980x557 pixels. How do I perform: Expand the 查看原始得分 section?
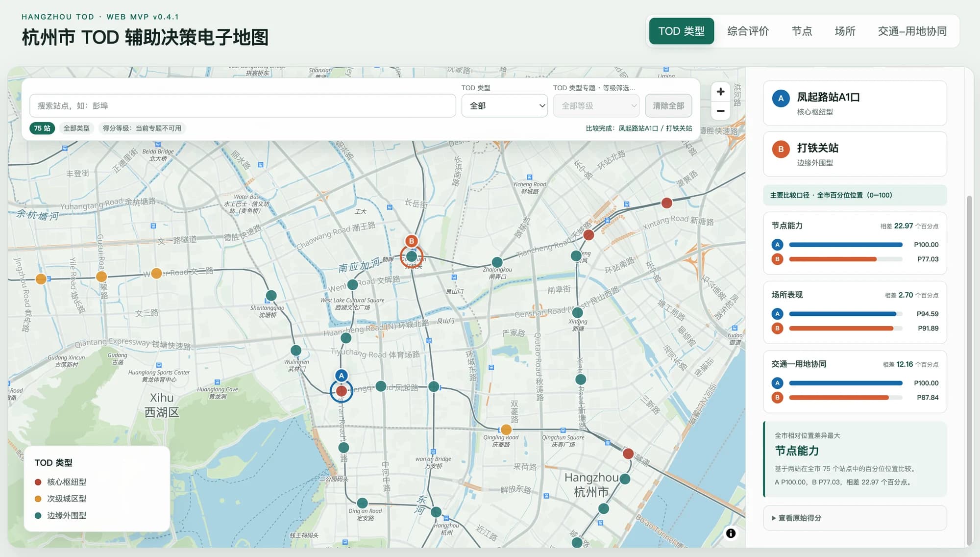coord(855,518)
